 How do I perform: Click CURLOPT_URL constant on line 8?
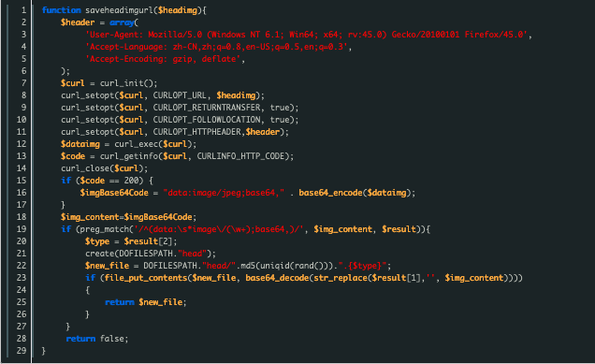click(x=180, y=95)
